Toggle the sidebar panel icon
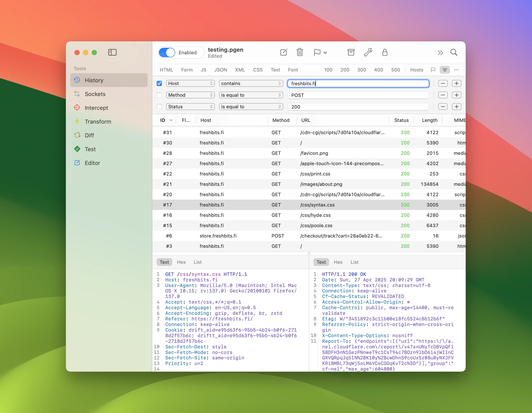This screenshot has width=532, height=413. tap(112, 52)
